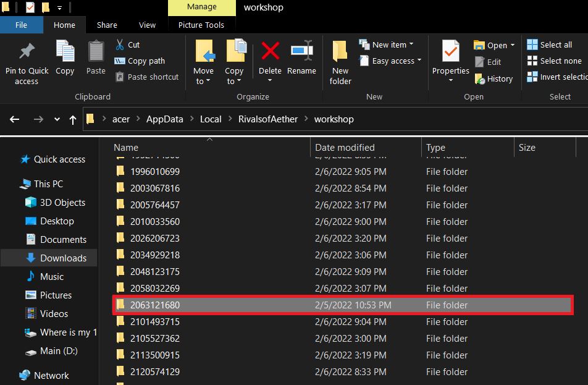588x385 pixels.
Task: Click Select none in Select group
Action: (x=554, y=61)
